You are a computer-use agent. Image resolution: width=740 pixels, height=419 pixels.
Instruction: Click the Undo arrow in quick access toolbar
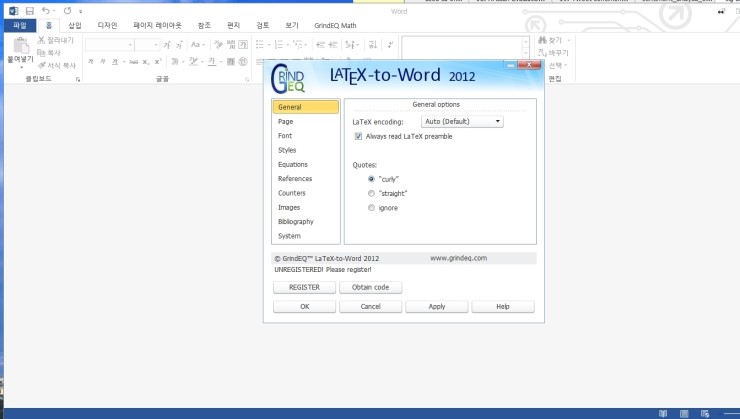click(46, 9)
